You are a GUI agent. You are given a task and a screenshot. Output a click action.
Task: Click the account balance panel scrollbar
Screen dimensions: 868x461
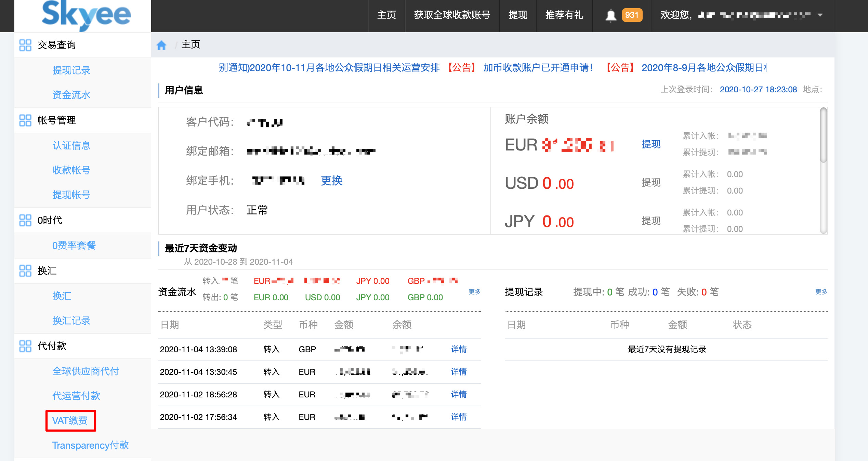(824, 135)
